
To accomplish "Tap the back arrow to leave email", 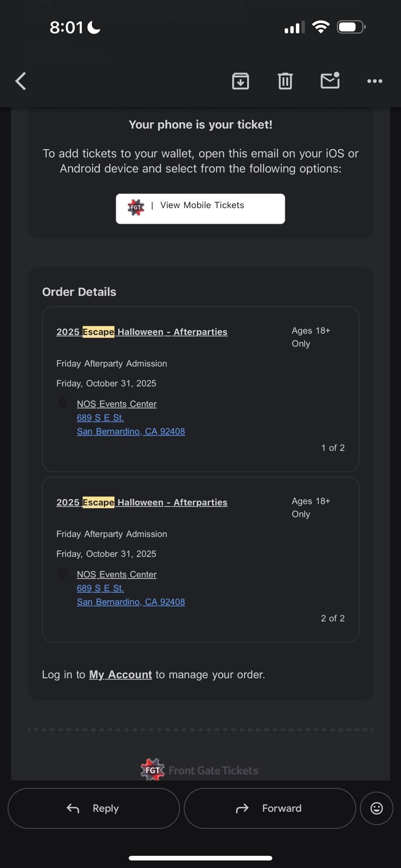I will 21,81.
